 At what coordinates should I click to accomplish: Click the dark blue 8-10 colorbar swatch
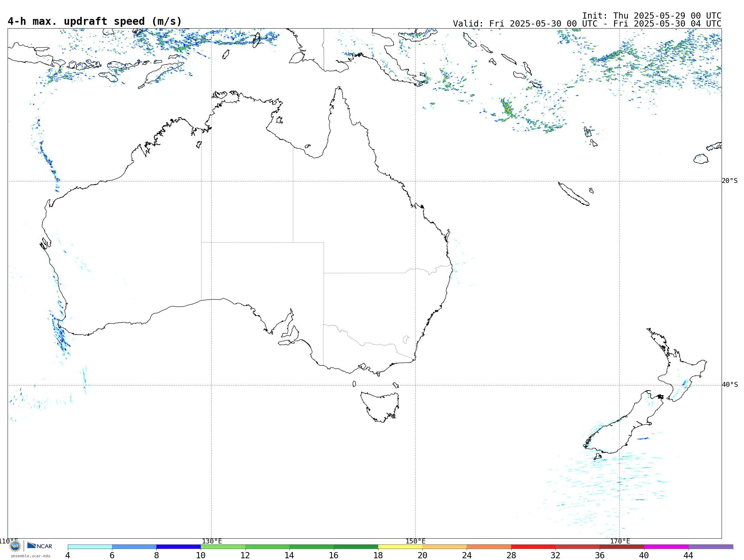click(178, 547)
